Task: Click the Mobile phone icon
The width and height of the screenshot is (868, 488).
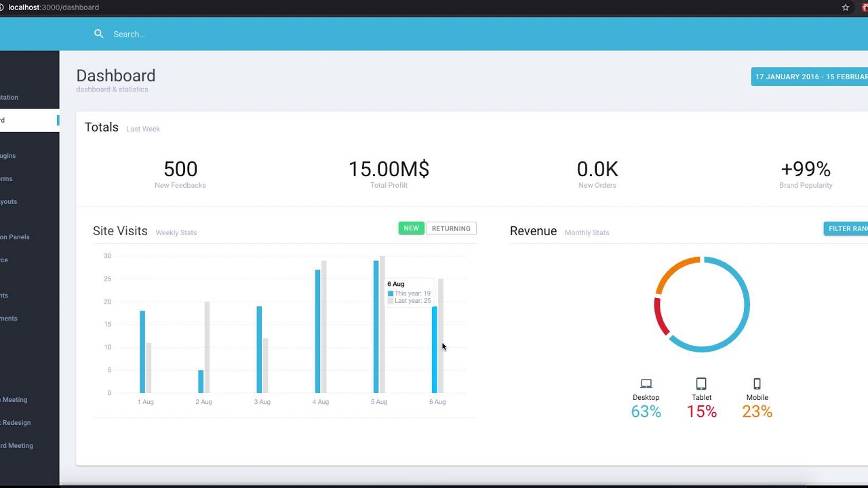Action: [x=757, y=384]
